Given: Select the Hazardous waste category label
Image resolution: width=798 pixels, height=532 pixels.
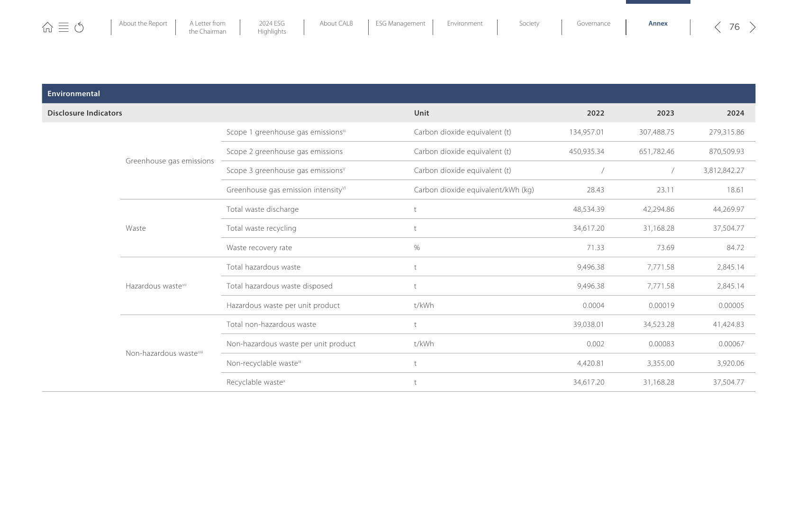Looking at the screenshot, I should coord(156,286).
